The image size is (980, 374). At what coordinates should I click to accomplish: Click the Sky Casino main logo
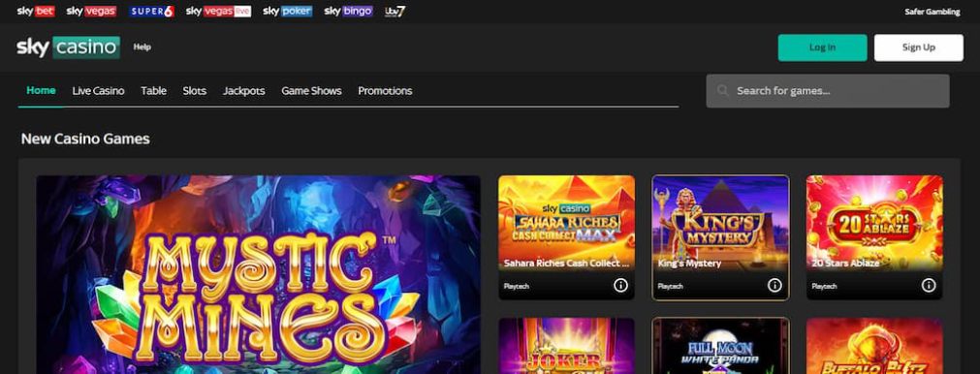(68, 47)
